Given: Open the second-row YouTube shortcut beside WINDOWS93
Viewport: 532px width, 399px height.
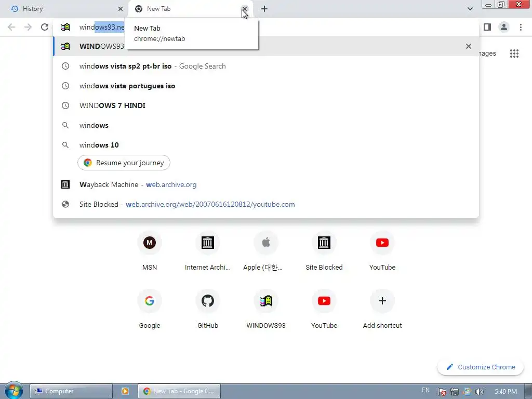Looking at the screenshot, I should [x=324, y=310].
